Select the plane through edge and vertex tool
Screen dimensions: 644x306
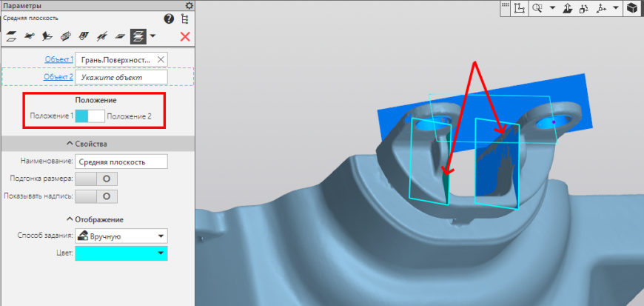84,36
